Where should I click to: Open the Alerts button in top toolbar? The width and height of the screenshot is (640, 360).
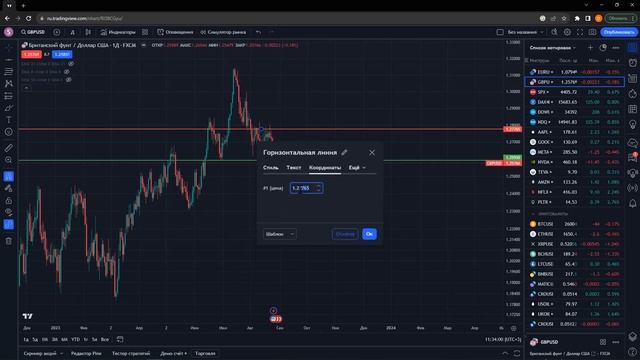click(175, 32)
